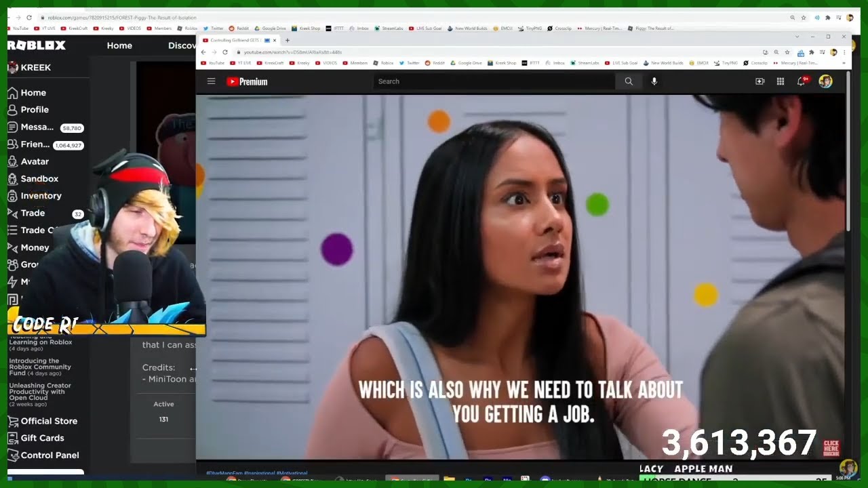Open the Members bookmark in the YouTube window

355,63
